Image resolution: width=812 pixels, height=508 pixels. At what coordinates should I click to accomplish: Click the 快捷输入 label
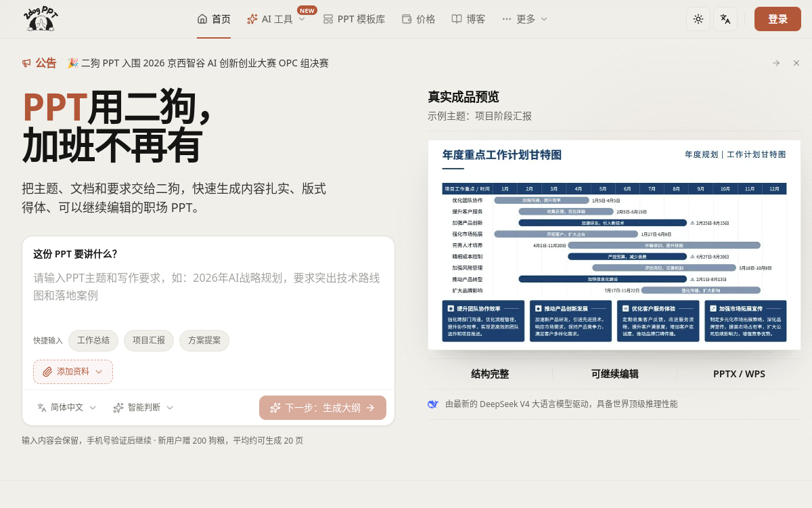coord(48,341)
